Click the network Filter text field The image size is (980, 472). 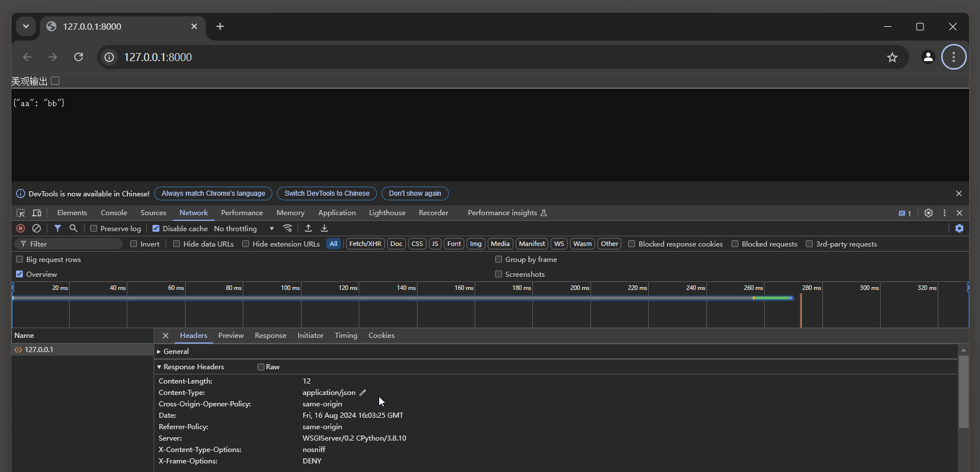click(x=69, y=244)
